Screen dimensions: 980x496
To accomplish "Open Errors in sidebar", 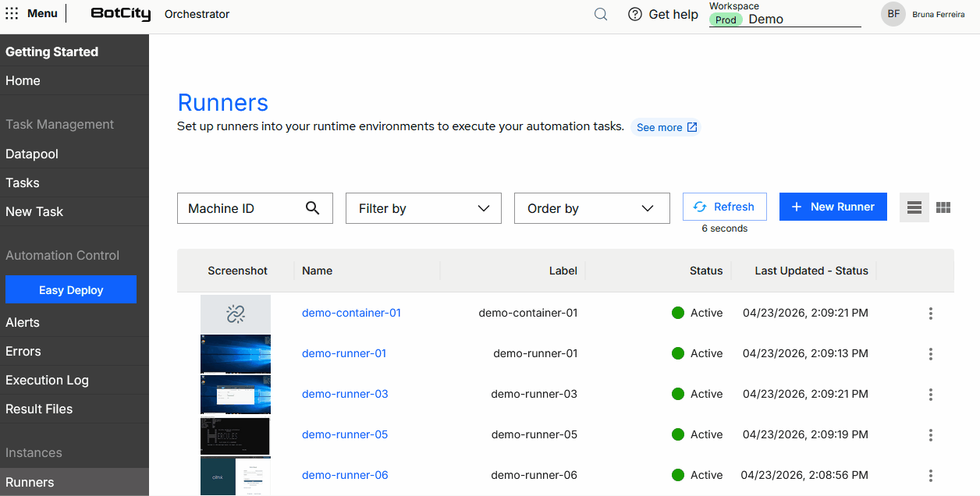I will click(x=74, y=352).
